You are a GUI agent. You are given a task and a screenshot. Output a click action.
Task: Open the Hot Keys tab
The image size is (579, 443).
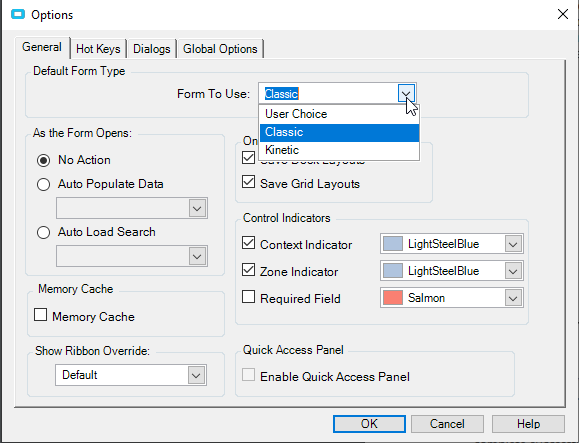(x=98, y=49)
